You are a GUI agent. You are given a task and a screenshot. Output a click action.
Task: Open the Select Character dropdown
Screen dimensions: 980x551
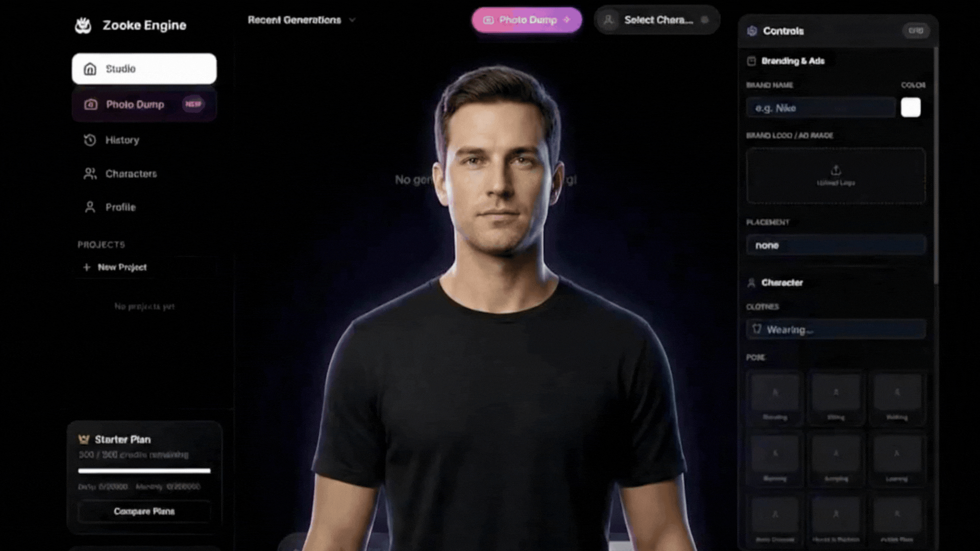[657, 20]
